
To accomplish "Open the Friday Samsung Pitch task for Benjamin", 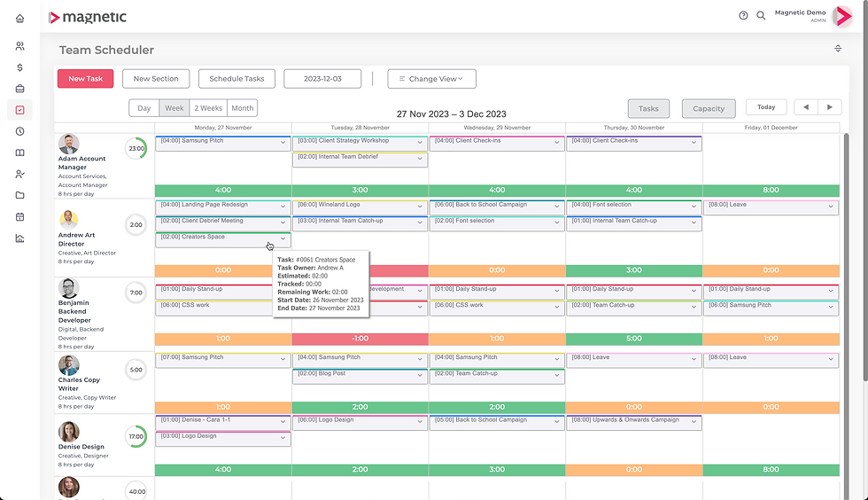I will coord(771,307).
